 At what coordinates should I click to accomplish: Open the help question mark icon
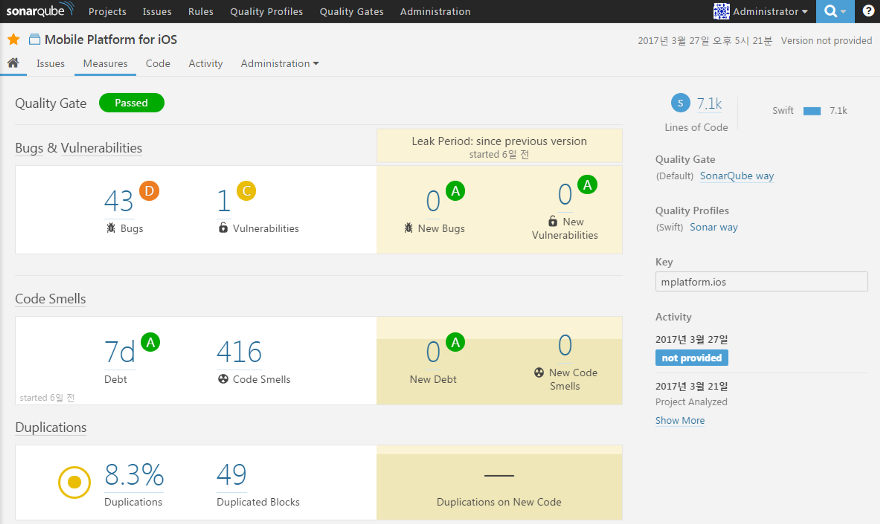tap(868, 11)
